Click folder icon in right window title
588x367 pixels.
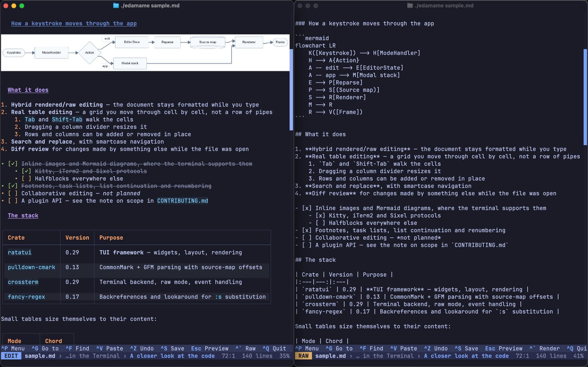pyautogui.click(x=410, y=6)
